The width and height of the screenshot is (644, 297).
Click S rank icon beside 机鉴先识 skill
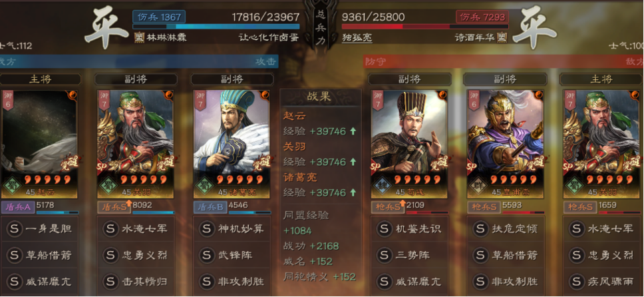[x=384, y=228]
